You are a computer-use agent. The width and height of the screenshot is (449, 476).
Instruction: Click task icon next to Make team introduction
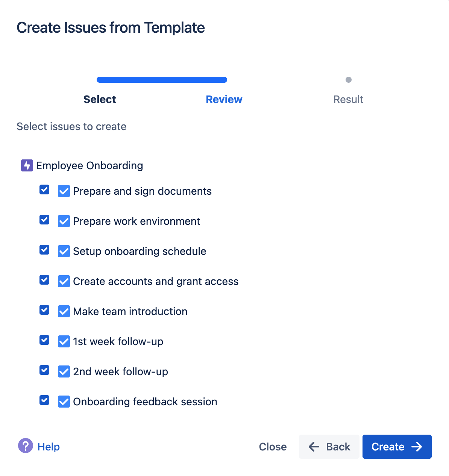pos(64,311)
